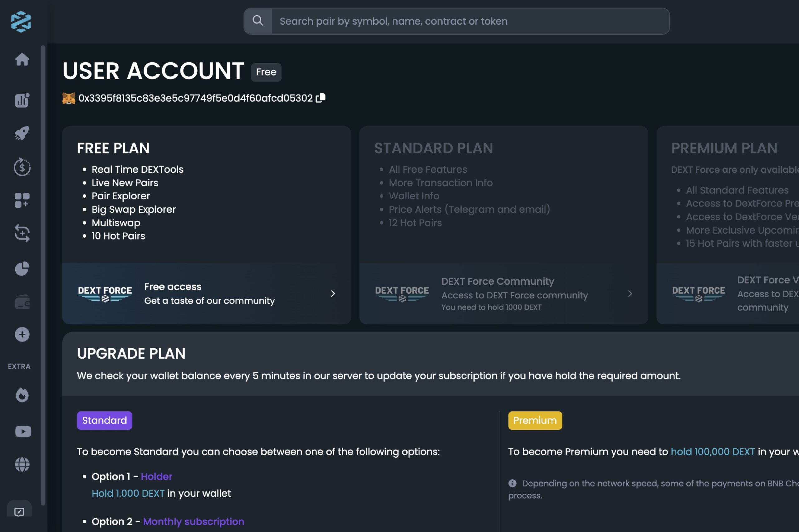Open the wallet sidebar icon
The image size is (799, 532).
(x=22, y=302)
